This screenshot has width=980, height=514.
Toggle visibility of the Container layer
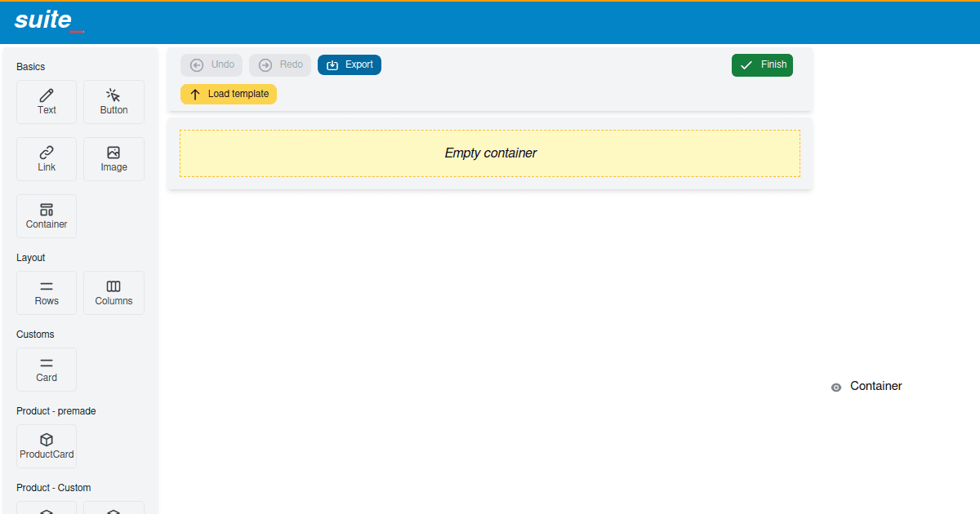click(835, 387)
